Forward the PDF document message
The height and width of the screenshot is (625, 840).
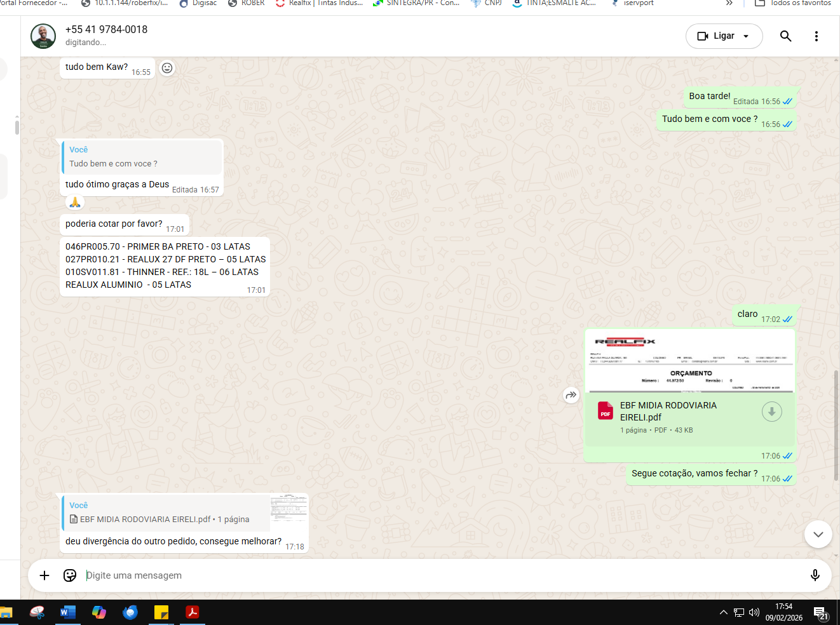pyautogui.click(x=571, y=395)
